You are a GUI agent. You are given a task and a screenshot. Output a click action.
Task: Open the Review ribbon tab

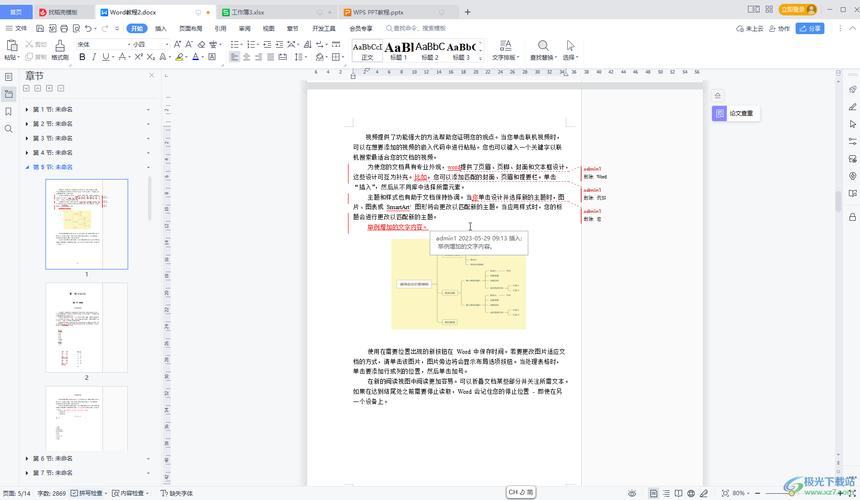(x=245, y=29)
